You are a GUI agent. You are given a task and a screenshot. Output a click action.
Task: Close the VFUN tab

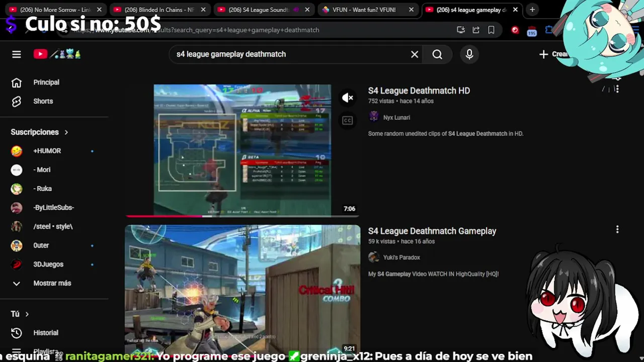[x=411, y=10]
